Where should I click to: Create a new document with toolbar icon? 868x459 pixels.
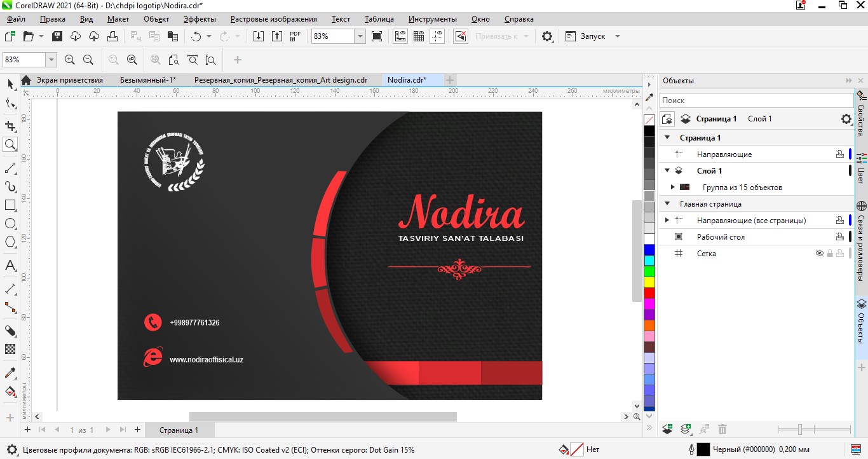tap(10, 36)
